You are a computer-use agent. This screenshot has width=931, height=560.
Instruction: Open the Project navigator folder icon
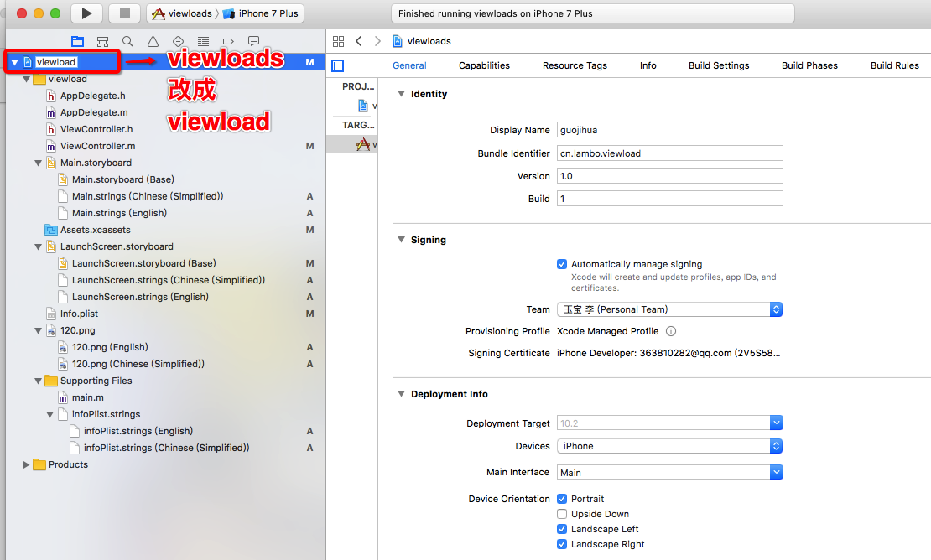click(x=78, y=41)
